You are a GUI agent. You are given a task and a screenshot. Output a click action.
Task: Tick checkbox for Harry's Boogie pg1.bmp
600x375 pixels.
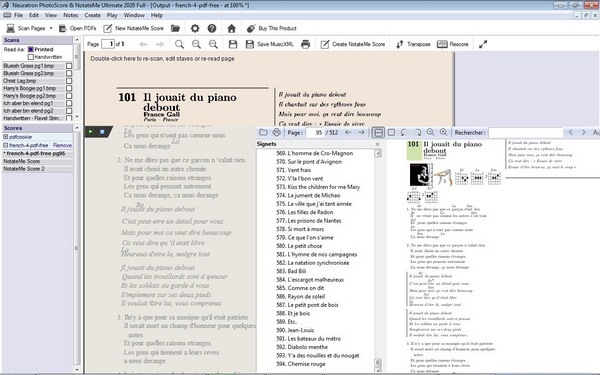coord(69,88)
